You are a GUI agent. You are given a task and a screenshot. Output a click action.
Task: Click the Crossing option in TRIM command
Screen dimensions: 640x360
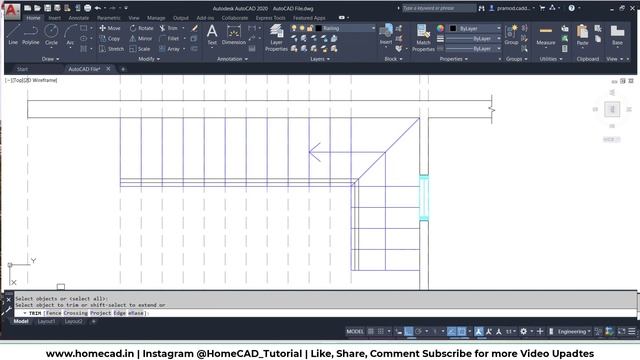pos(76,313)
